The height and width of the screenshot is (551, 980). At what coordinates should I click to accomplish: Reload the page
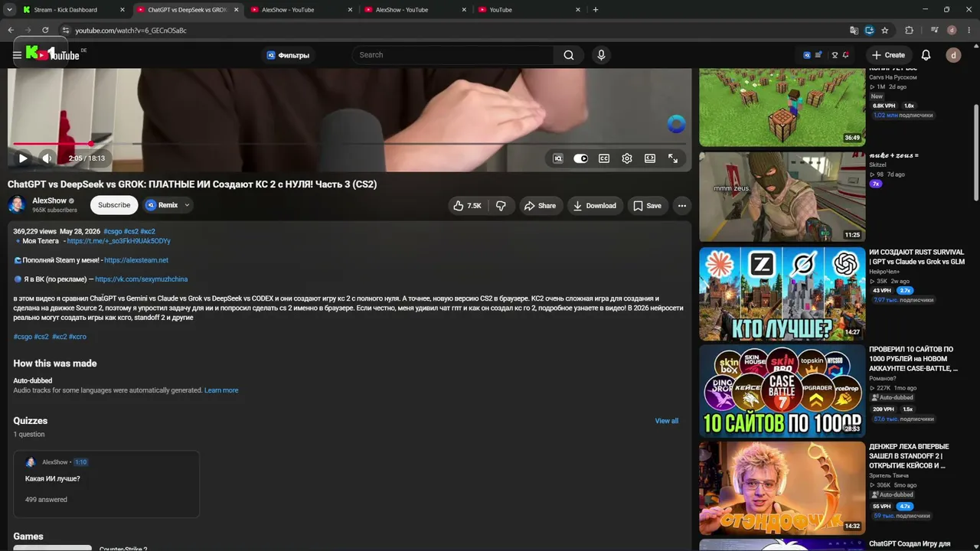click(x=45, y=31)
